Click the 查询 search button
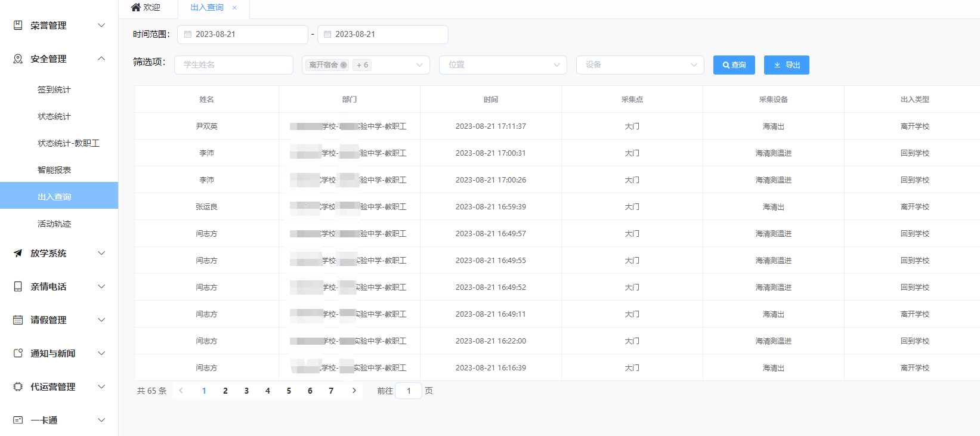Image resolution: width=980 pixels, height=436 pixels. [734, 65]
